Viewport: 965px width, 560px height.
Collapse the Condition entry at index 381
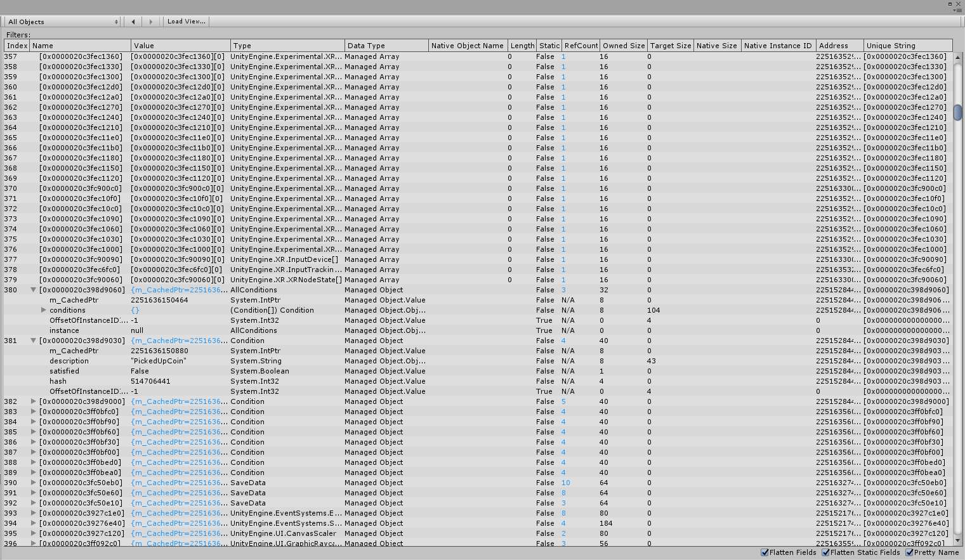click(x=33, y=341)
